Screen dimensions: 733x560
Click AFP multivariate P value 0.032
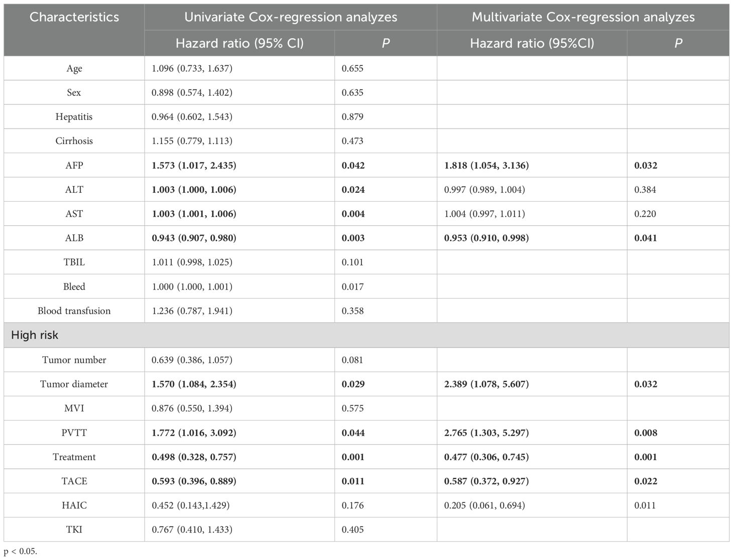click(x=646, y=166)
